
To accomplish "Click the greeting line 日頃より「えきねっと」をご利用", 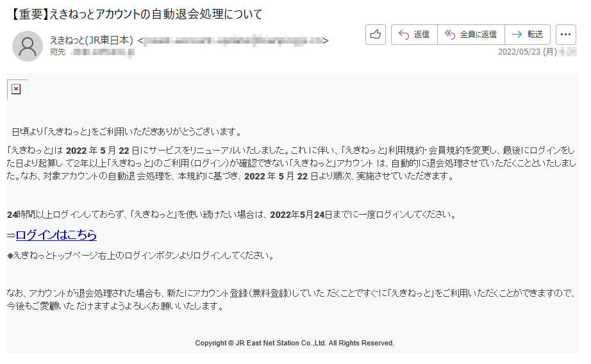I will (126, 132).
